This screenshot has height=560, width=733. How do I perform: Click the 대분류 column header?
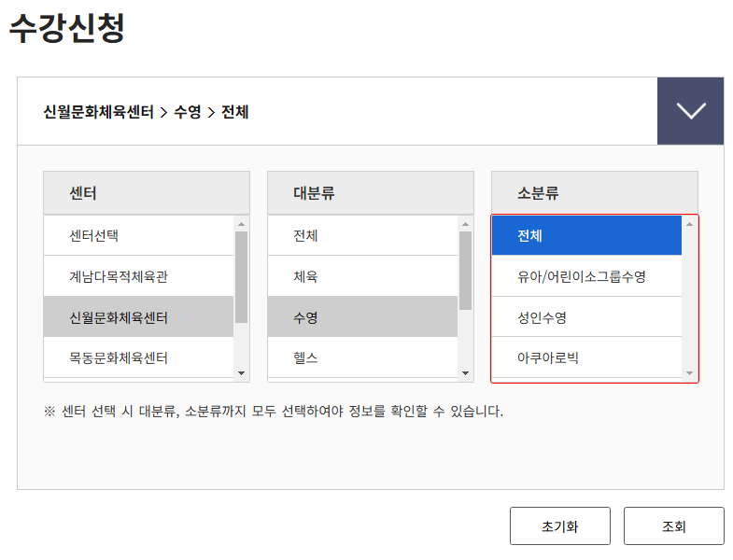coord(371,192)
